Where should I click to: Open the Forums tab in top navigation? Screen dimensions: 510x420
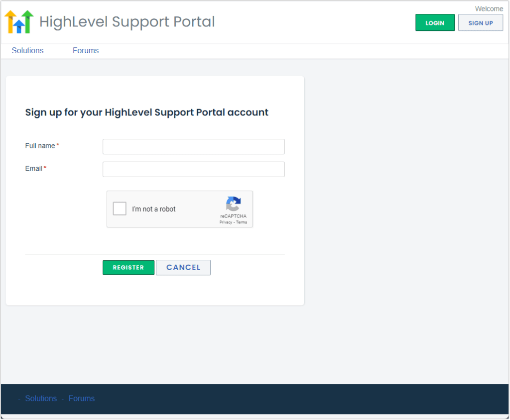86,51
